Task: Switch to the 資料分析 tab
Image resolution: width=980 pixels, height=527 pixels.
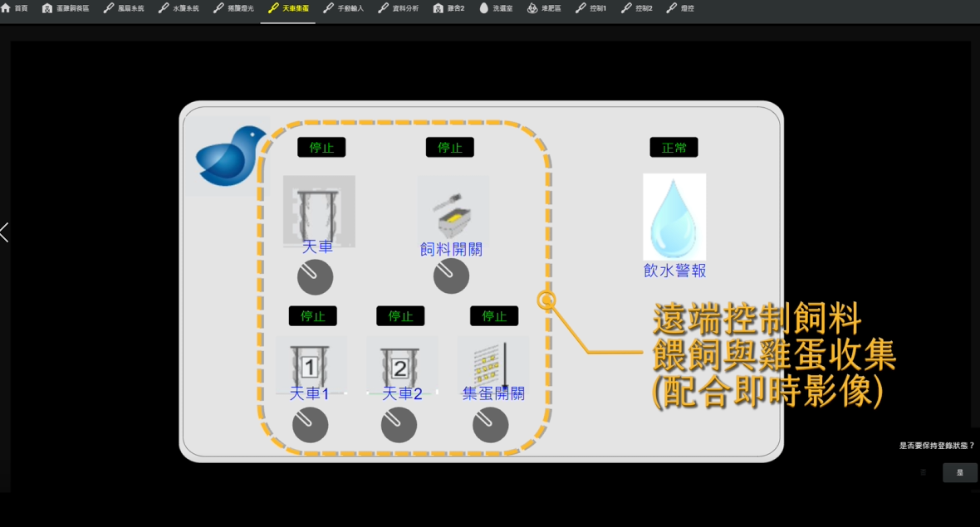Action: (398, 8)
